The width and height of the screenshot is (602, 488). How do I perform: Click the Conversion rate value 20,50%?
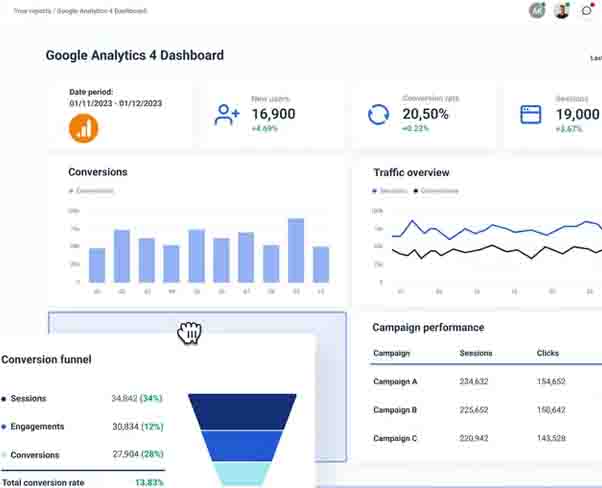pyautogui.click(x=425, y=114)
